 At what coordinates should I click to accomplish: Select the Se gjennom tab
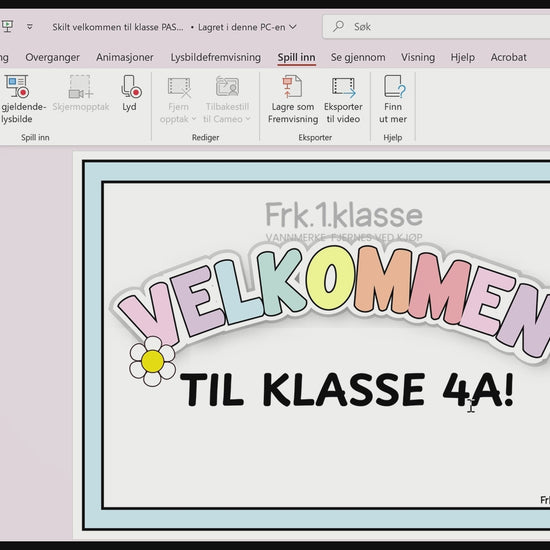click(358, 57)
